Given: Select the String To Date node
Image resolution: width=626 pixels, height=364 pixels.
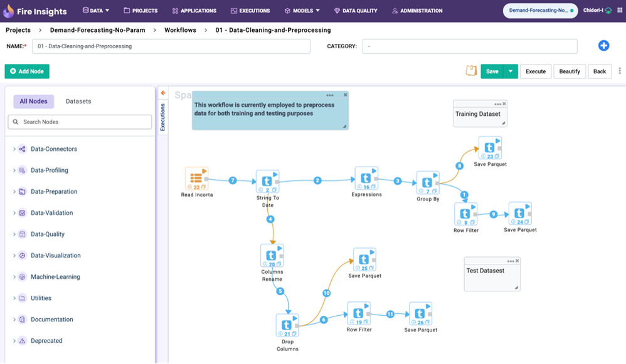Looking at the screenshot, I should click(x=267, y=182).
